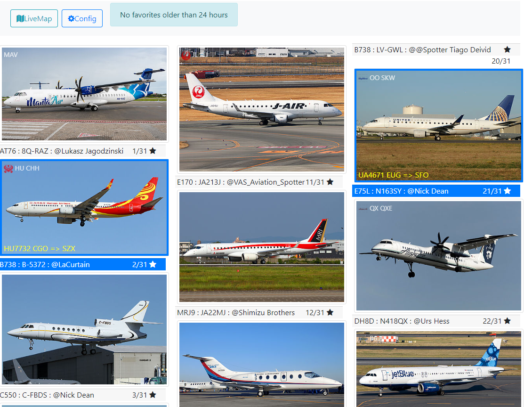
Task: Click the C-FBDS Falcon jet photo
Action: click(x=84, y=329)
